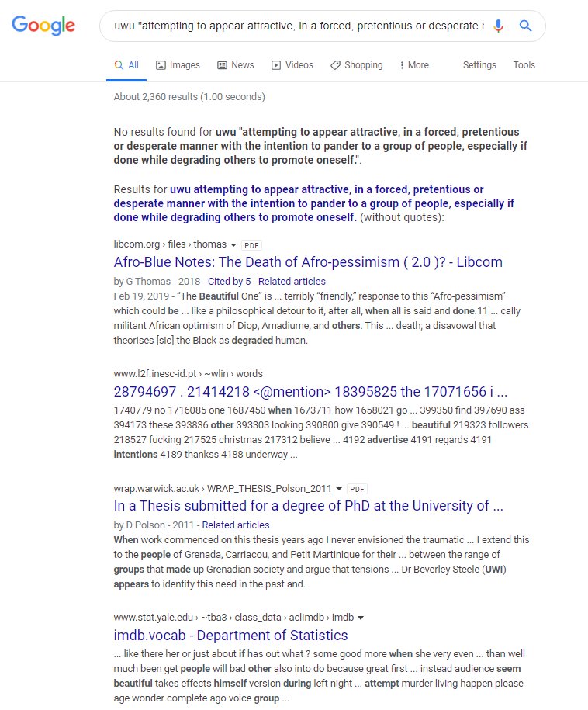Click the Google logo
The width and height of the screenshot is (588, 710).
pyautogui.click(x=43, y=26)
